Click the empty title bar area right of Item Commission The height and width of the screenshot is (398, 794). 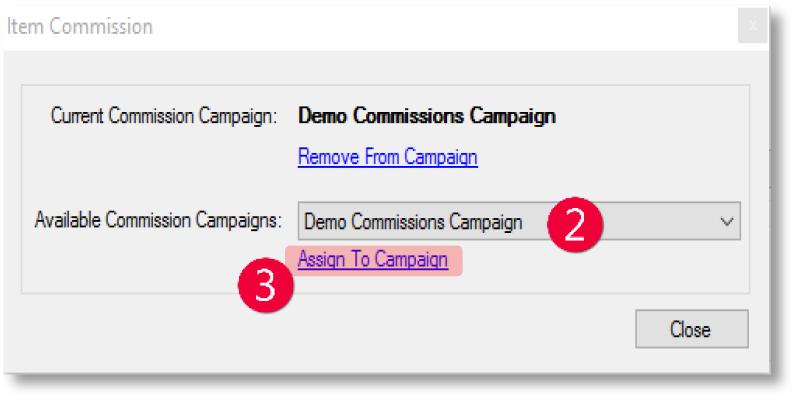tap(446, 26)
